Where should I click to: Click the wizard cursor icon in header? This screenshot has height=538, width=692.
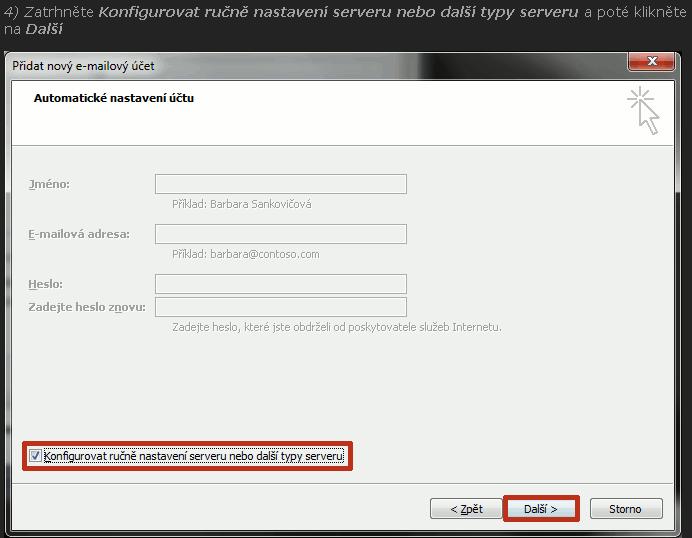point(643,110)
